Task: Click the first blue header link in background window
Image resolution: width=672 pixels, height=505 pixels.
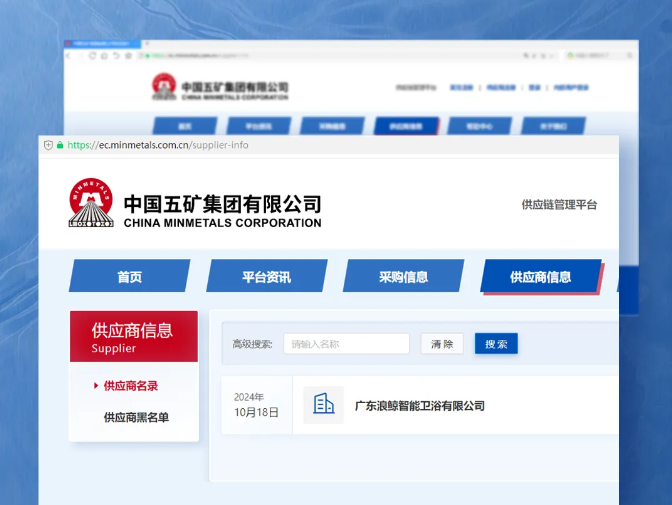Action: click(x=461, y=87)
